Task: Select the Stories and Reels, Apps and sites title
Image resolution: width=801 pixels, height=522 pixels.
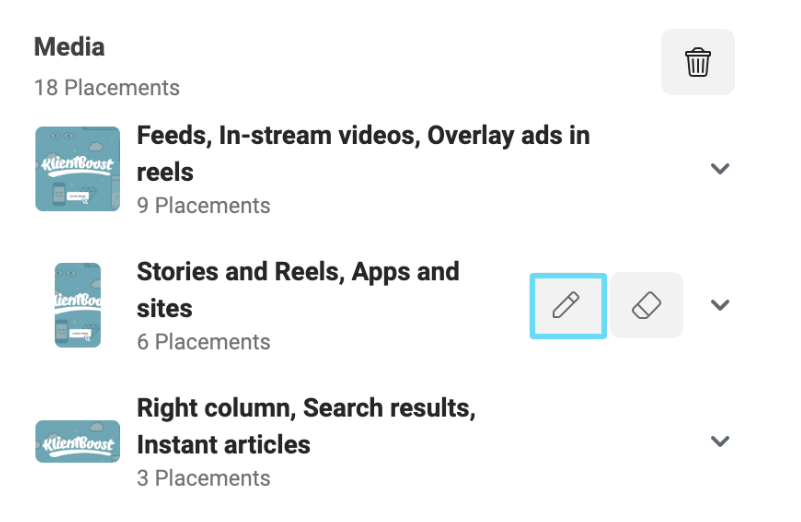Action: tap(298, 290)
